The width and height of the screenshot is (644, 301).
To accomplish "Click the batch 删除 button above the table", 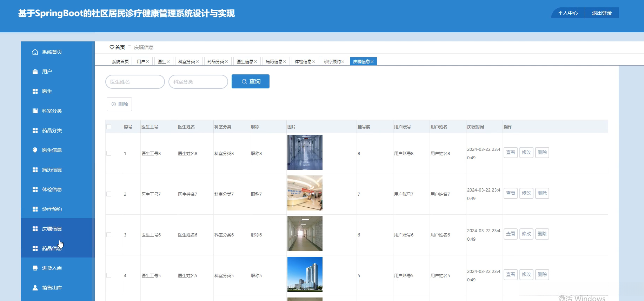I will click(119, 104).
